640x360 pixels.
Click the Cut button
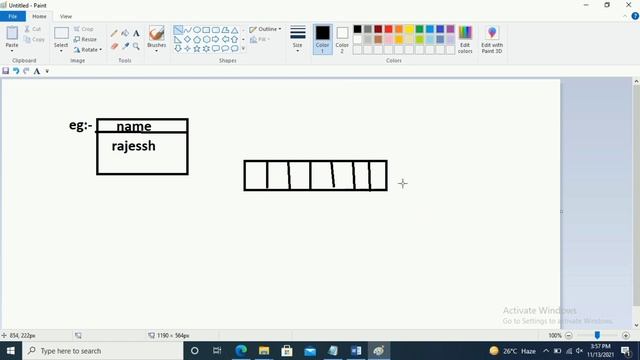33,29
